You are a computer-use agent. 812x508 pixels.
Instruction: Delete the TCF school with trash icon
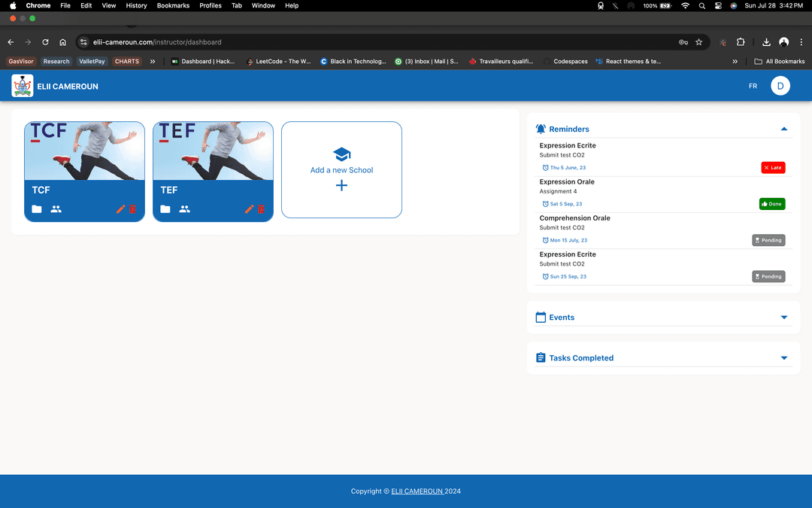pos(132,209)
